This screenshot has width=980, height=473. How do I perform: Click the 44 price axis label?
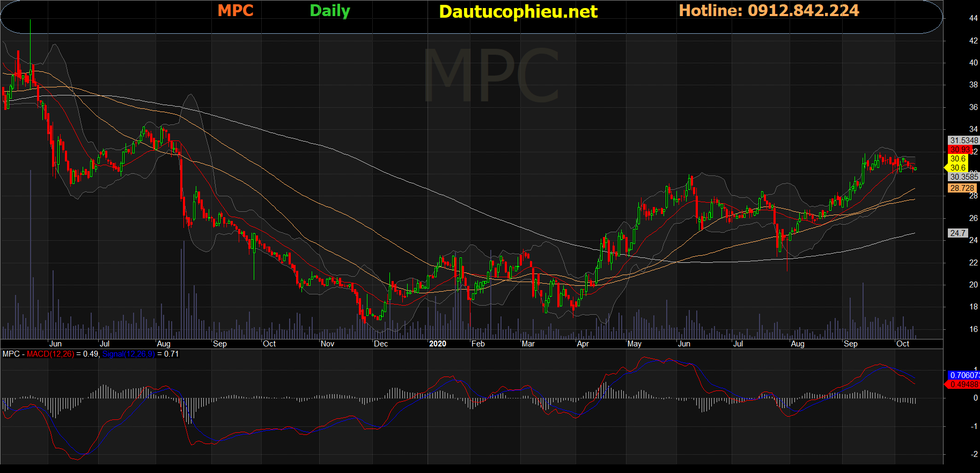(x=974, y=18)
